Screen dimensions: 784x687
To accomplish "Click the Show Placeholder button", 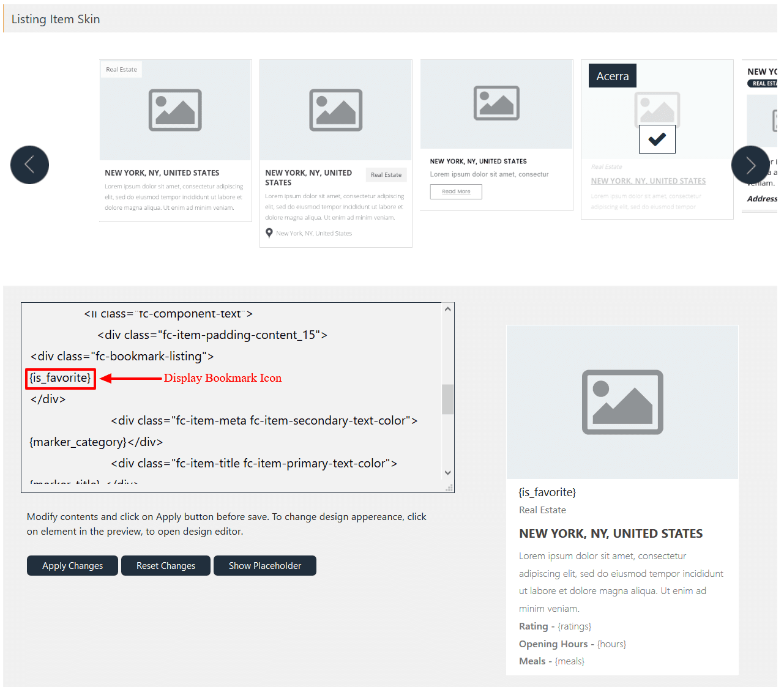I will tap(264, 565).
